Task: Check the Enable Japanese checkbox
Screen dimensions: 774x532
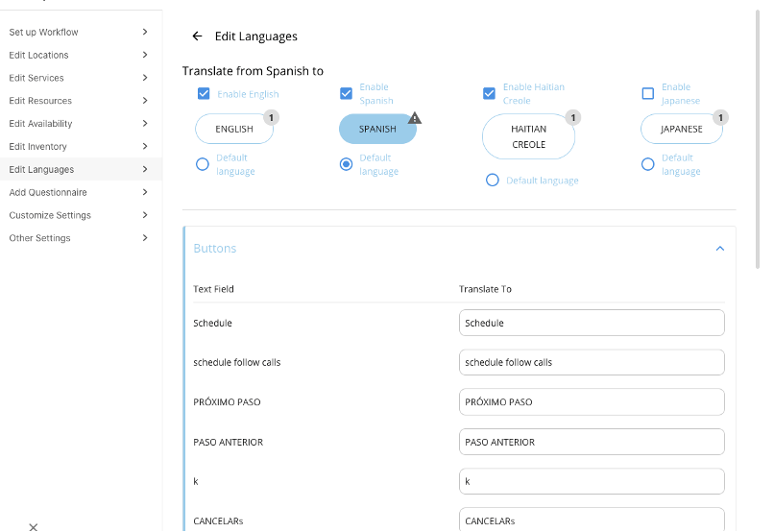Action: point(647,93)
